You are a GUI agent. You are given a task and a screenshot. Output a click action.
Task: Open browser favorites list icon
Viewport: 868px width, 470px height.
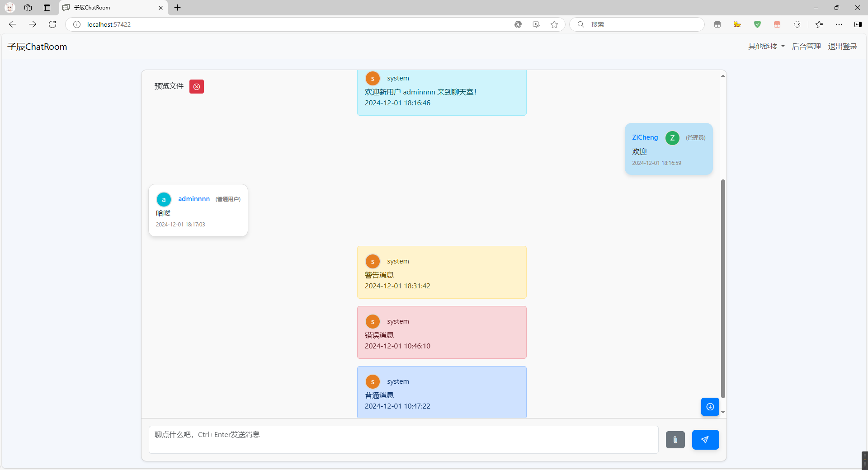(819, 24)
